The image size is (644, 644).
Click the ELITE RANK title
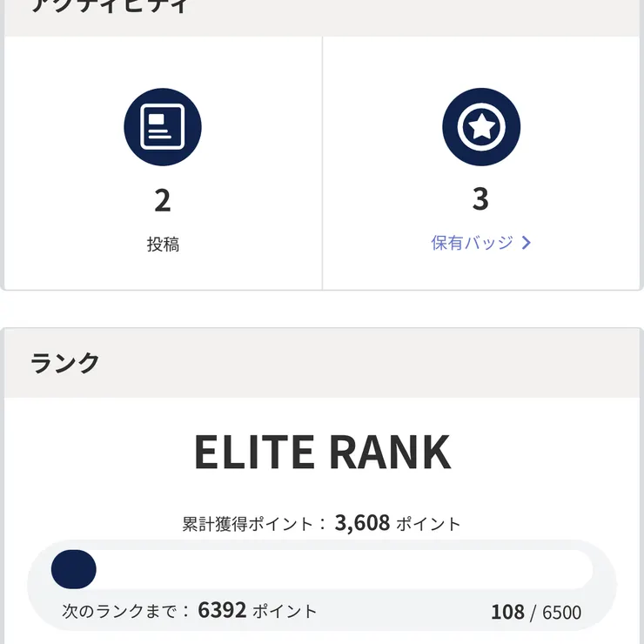pos(322,452)
